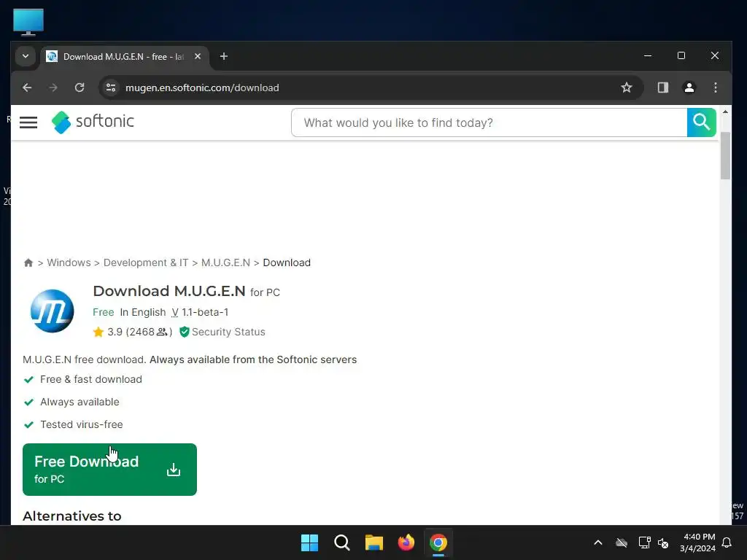Click the forward navigation arrow
747x560 pixels.
pyautogui.click(x=53, y=87)
